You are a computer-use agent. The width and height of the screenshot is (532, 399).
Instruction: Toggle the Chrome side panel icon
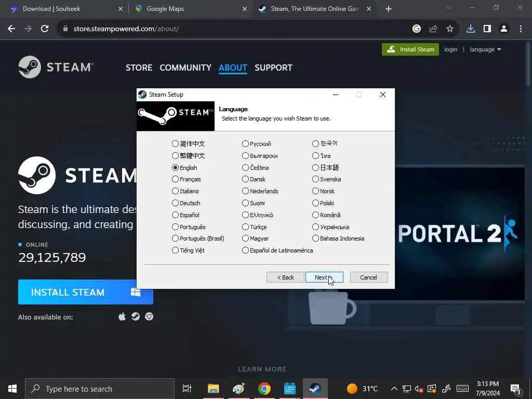pos(487,29)
